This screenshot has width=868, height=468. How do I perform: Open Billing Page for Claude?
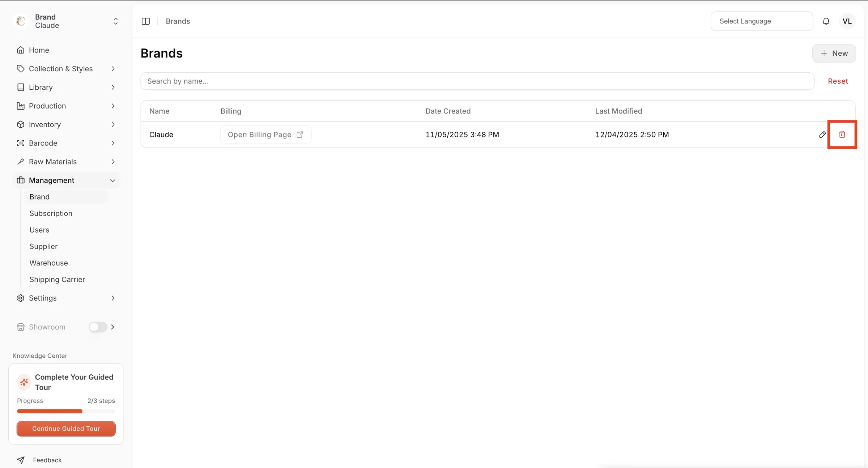click(266, 135)
